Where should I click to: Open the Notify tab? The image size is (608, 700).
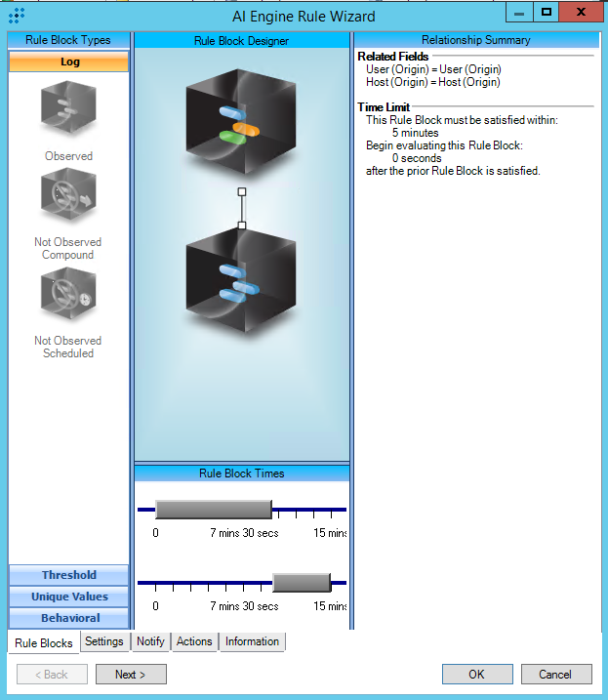[x=150, y=641]
